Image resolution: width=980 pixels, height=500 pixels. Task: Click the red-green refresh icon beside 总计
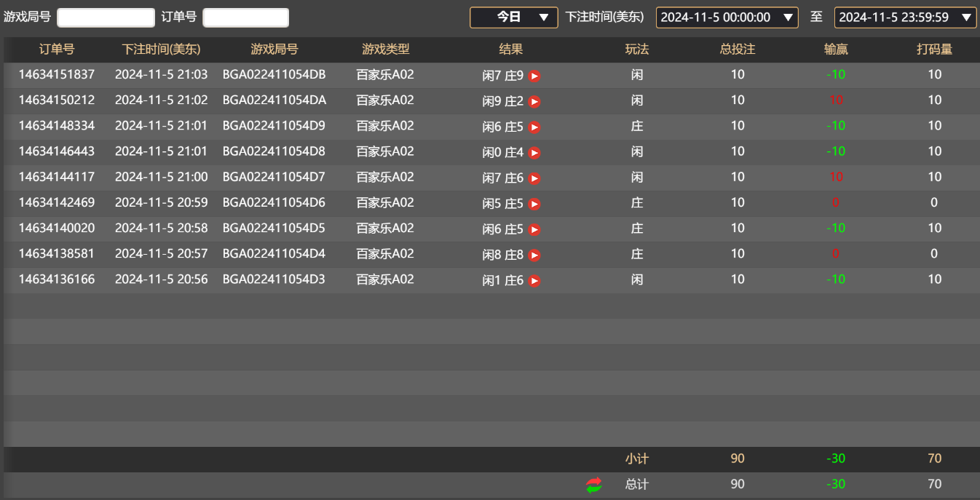click(x=593, y=484)
